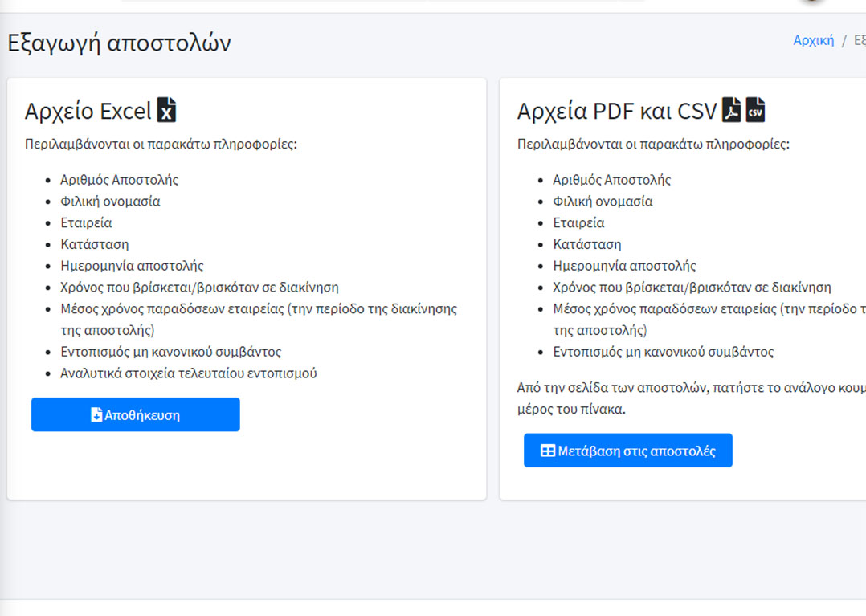Save the Excel export with Αποθήκευση
This screenshot has width=866, height=616.
tap(135, 414)
